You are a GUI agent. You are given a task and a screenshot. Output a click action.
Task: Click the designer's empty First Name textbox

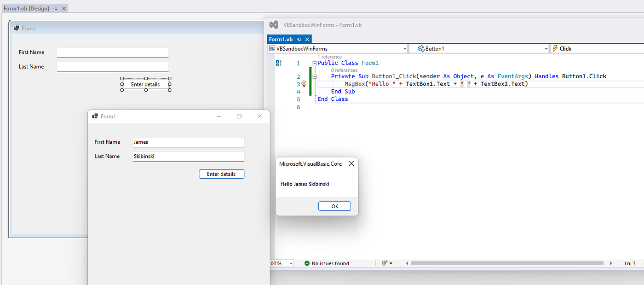113,52
